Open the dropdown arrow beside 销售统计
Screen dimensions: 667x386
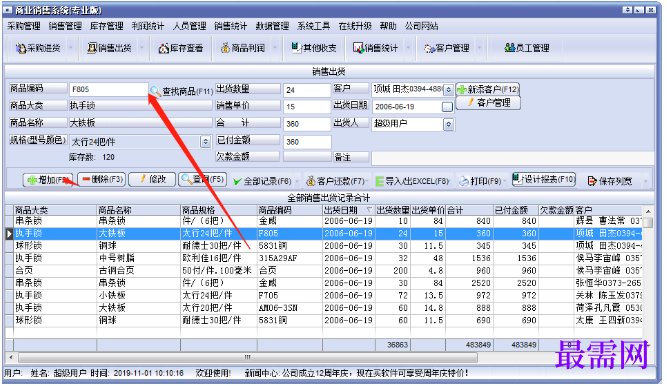(408, 48)
